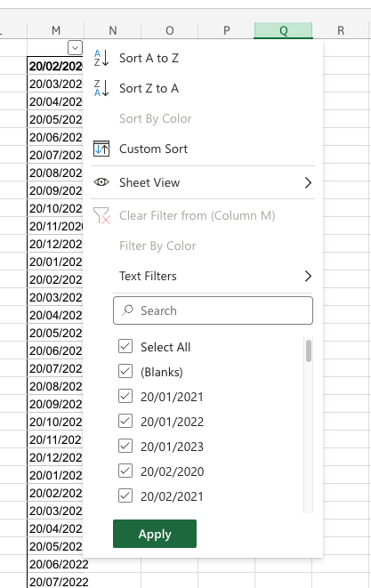Click the Sheet View eye icon
Screen dimensions: 371x588
tap(101, 182)
